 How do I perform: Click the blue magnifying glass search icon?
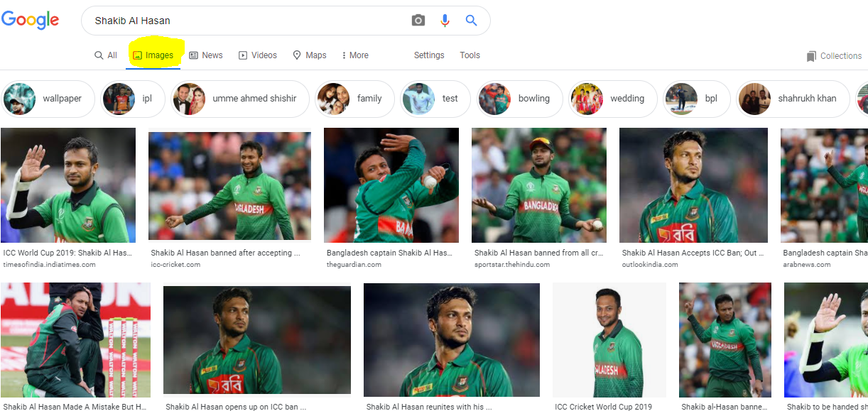click(x=471, y=21)
